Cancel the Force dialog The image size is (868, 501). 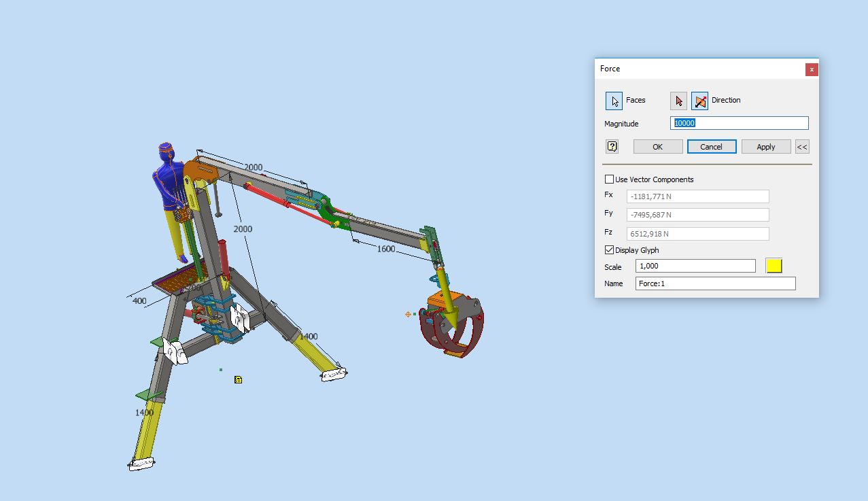[711, 147]
